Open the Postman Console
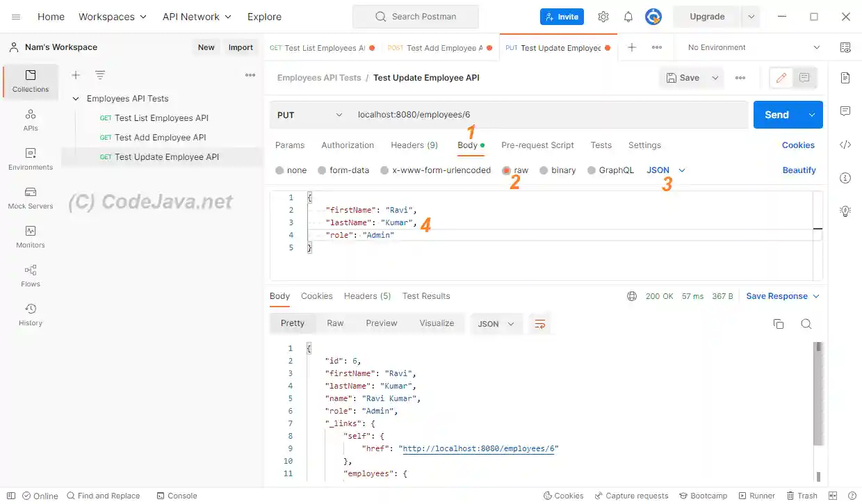 pos(177,495)
